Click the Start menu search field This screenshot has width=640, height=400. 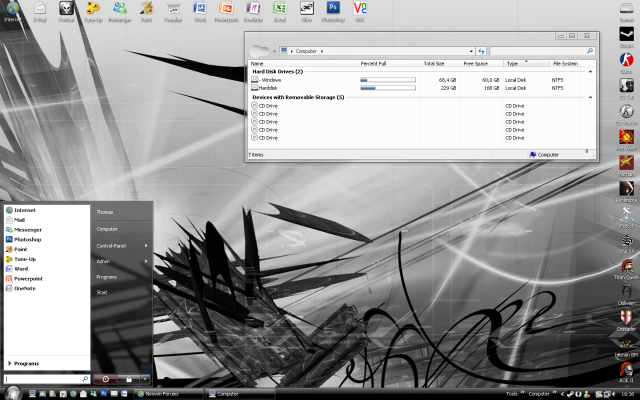(47, 379)
